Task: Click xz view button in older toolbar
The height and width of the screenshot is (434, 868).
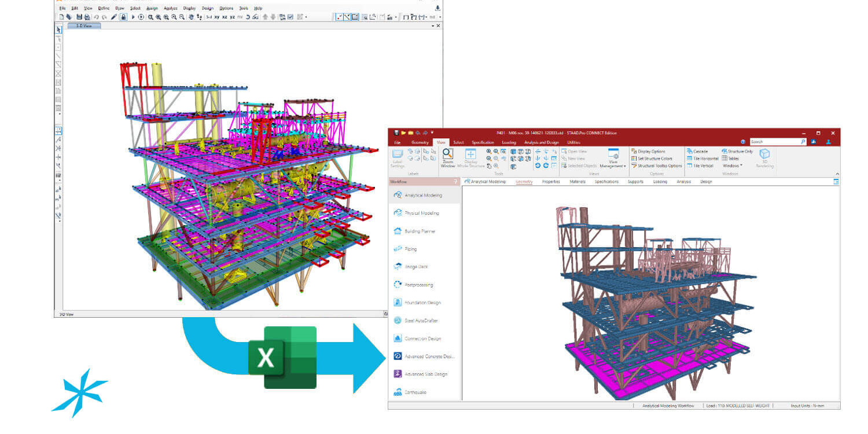Action: (225, 17)
